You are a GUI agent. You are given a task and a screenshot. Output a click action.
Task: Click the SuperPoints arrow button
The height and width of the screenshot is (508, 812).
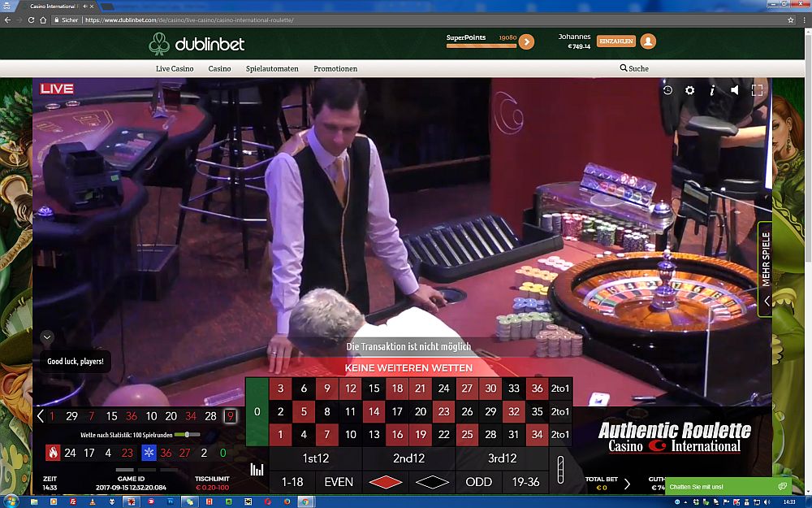[x=526, y=42]
